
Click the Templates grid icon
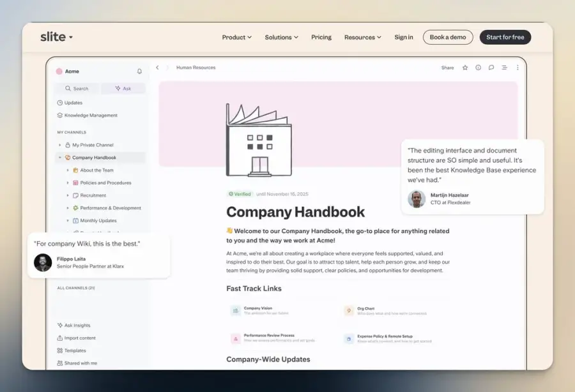pos(60,351)
